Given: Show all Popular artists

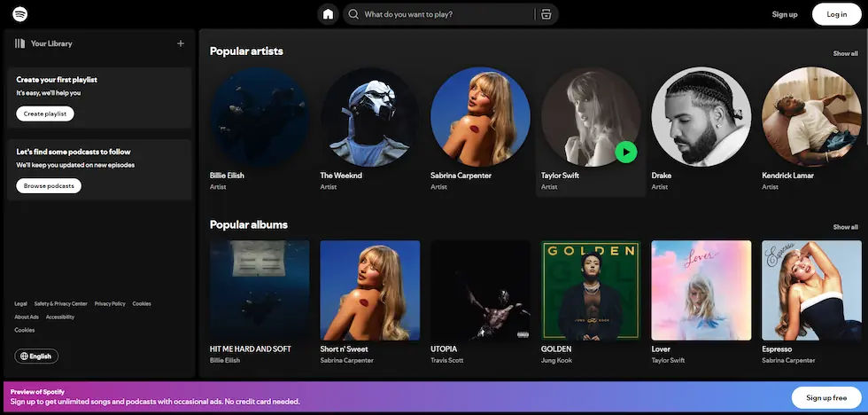Looking at the screenshot, I should (845, 54).
